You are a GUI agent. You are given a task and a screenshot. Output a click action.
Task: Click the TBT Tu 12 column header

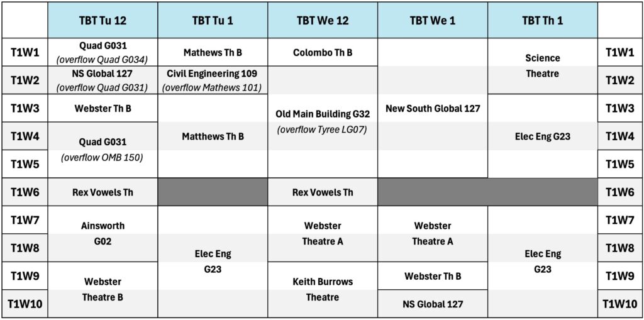[x=103, y=20]
